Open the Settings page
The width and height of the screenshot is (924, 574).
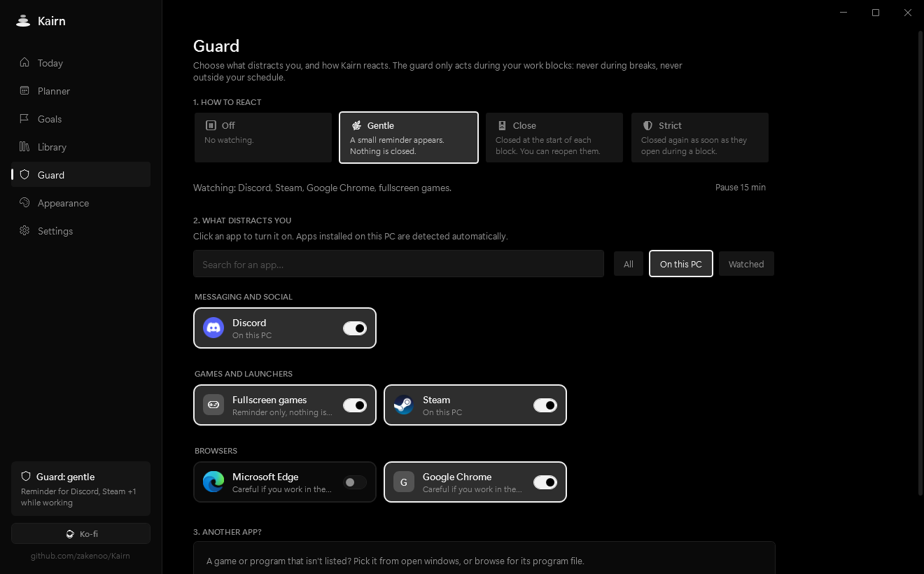coord(80,231)
